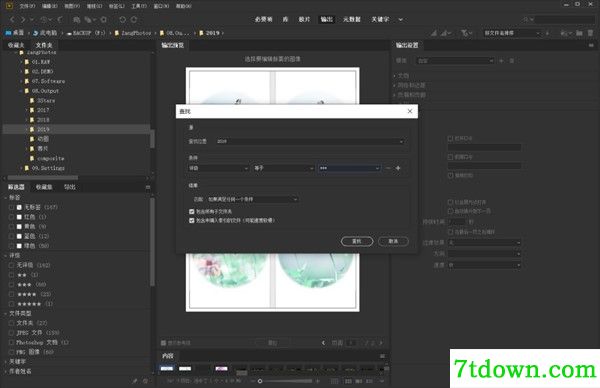Click the filter by rating star icon

(465, 33)
